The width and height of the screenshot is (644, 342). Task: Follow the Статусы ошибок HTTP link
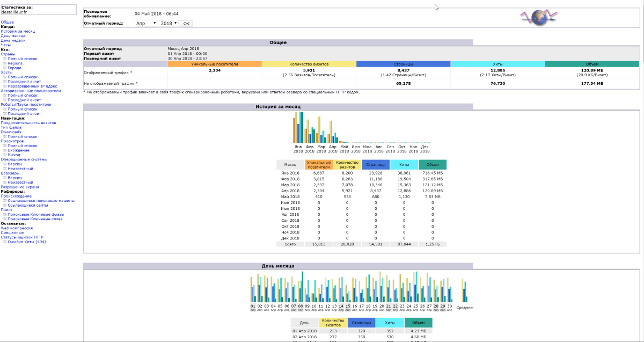[22, 237]
